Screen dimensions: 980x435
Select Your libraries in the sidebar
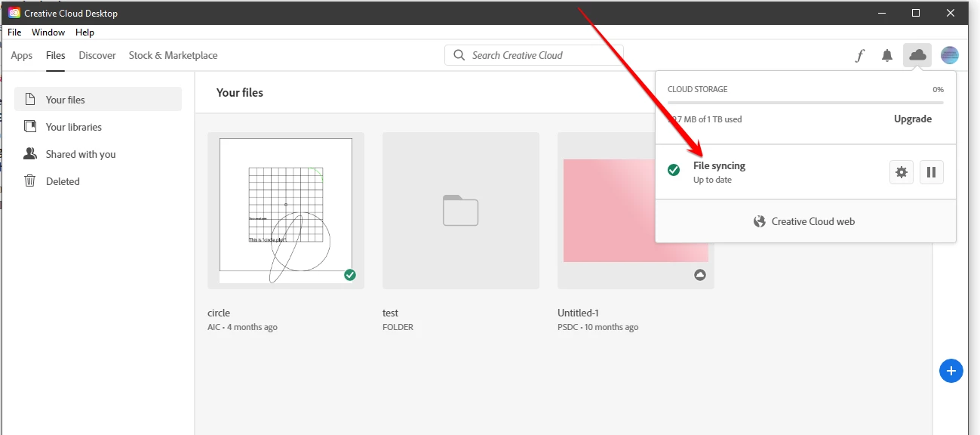(x=98, y=127)
